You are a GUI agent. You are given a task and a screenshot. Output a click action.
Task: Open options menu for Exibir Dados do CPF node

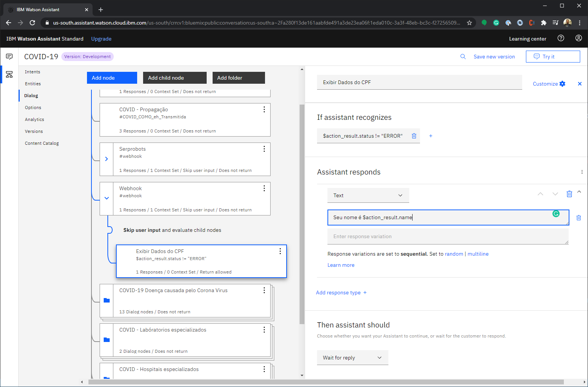[x=280, y=251]
